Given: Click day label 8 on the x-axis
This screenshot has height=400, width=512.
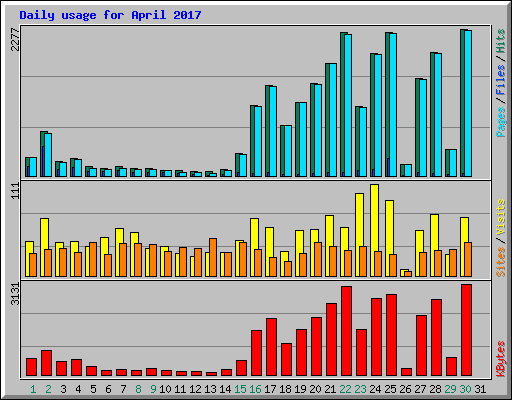Looking at the screenshot, I should pos(138,389).
